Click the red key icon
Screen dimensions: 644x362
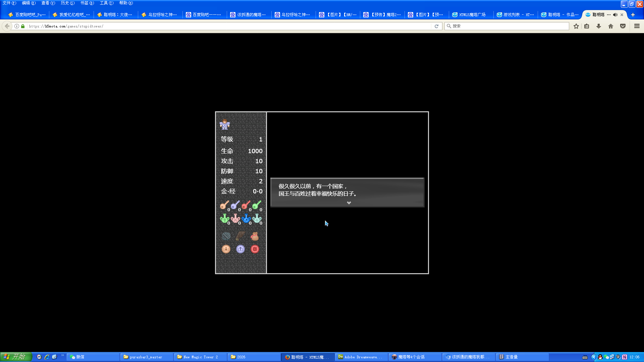click(x=246, y=205)
